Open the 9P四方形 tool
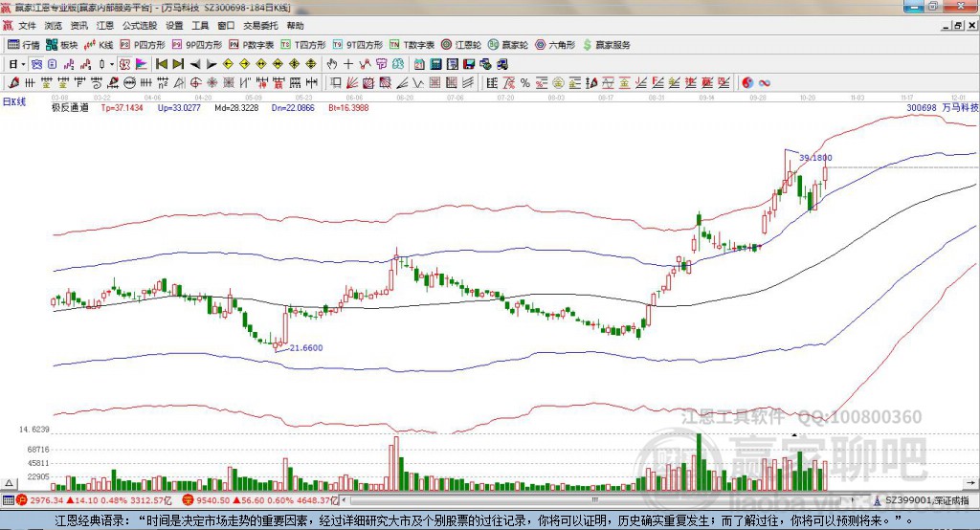The width and height of the screenshot is (980, 530). point(197,45)
